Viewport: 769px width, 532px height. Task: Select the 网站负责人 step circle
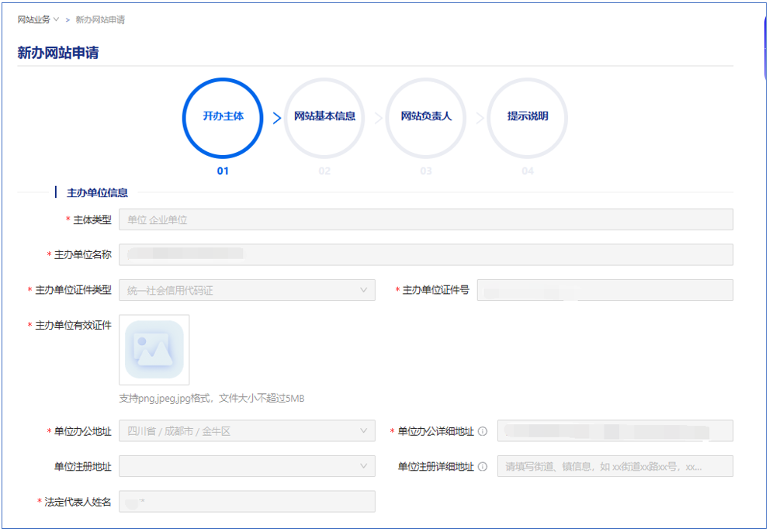425,117
